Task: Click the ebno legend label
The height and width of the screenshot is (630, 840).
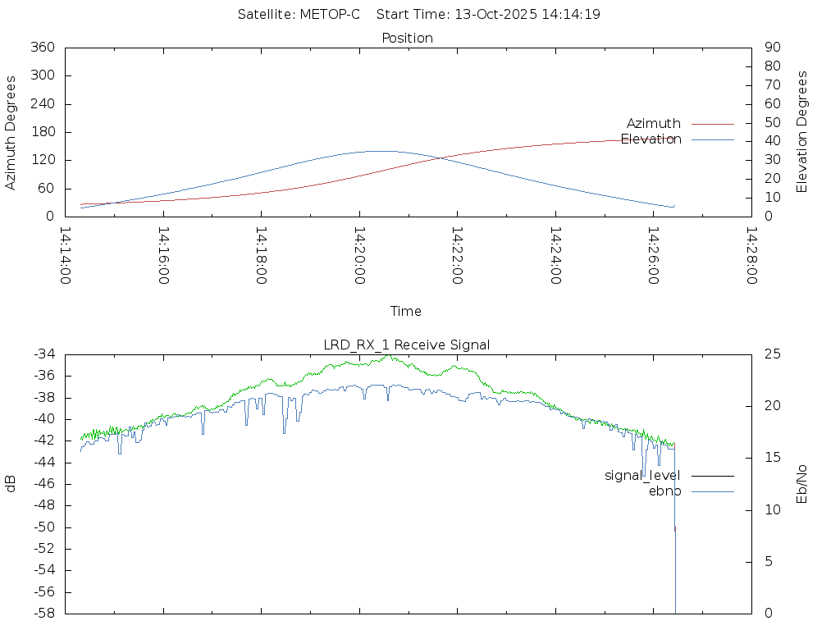Action: pyautogui.click(x=664, y=491)
